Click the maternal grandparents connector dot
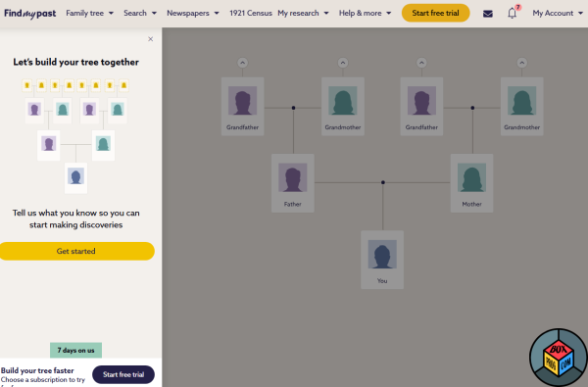The width and height of the screenshot is (588, 387). pyautogui.click(x=472, y=108)
